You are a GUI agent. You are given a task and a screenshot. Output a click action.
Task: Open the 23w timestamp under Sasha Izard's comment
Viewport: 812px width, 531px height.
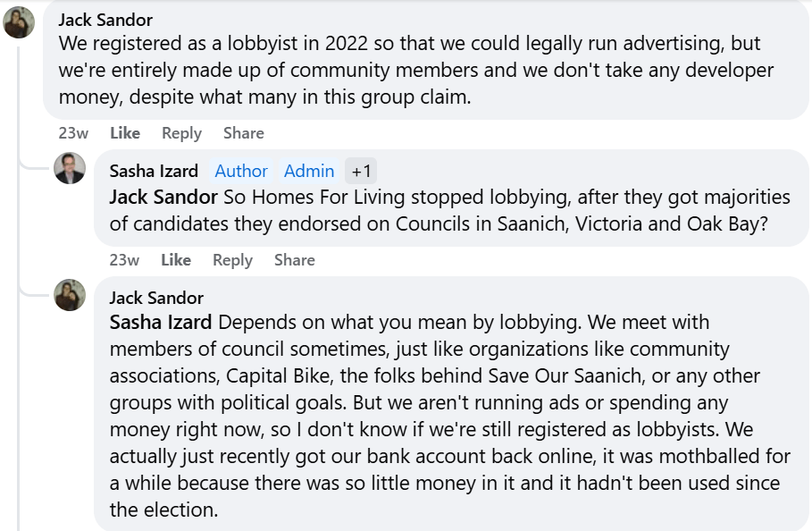point(124,260)
